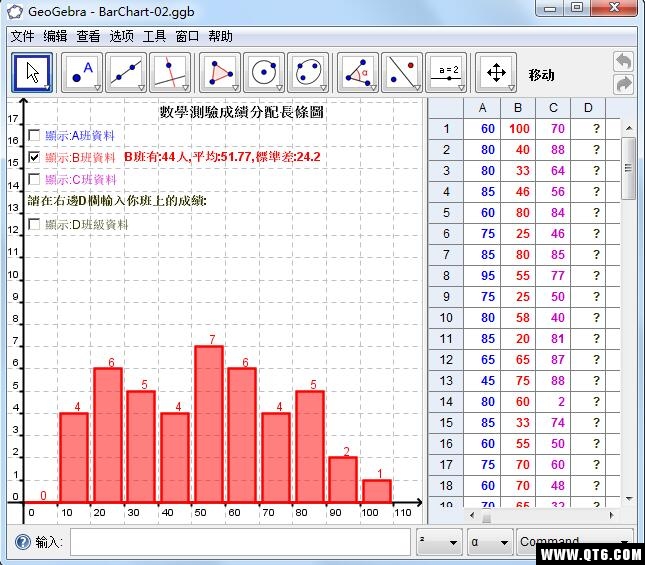The image size is (645, 565).
Task: Select spreadsheet column A header
Action: (x=482, y=108)
